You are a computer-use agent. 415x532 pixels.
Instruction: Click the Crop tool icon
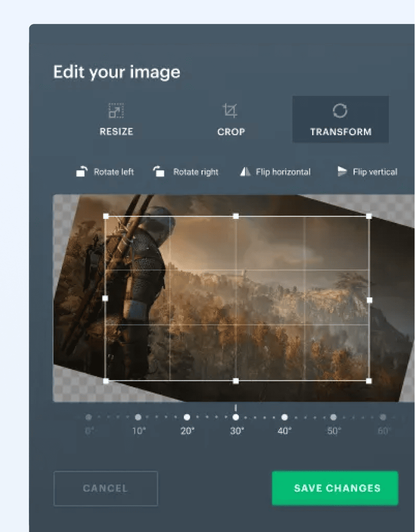230,111
